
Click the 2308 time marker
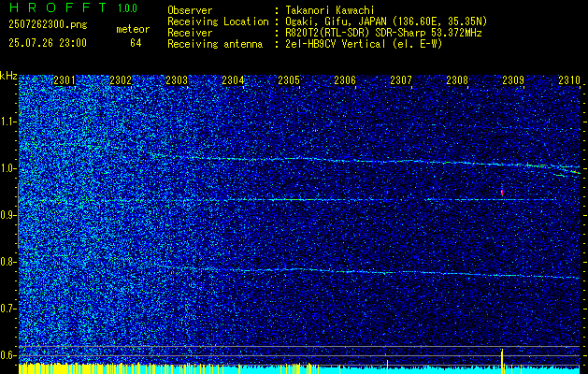tap(457, 80)
